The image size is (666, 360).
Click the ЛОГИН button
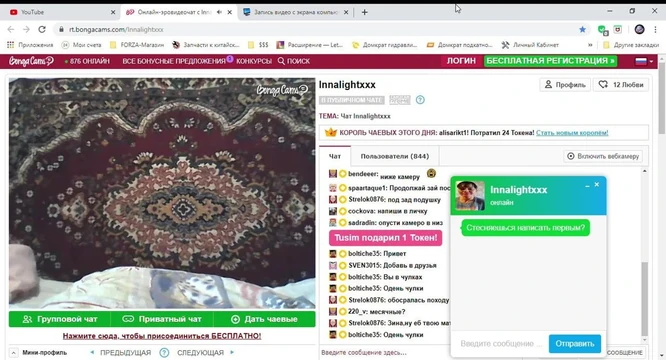(461, 61)
